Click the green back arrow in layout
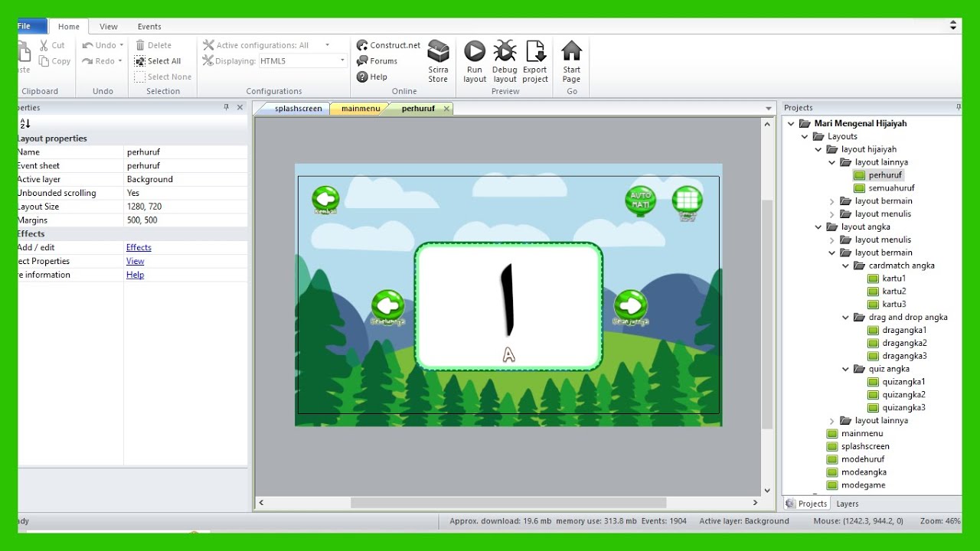The height and width of the screenshot is (551, 980). tap(325, 199)
